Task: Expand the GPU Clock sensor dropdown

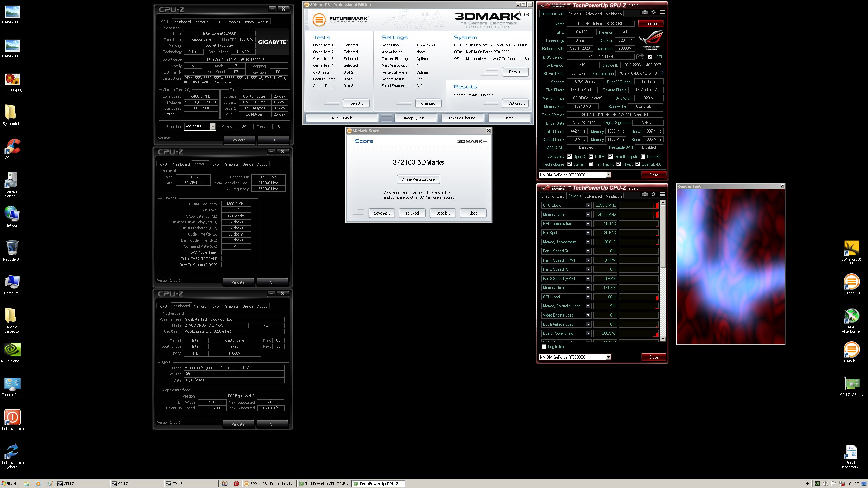Action: coord(588,205)
